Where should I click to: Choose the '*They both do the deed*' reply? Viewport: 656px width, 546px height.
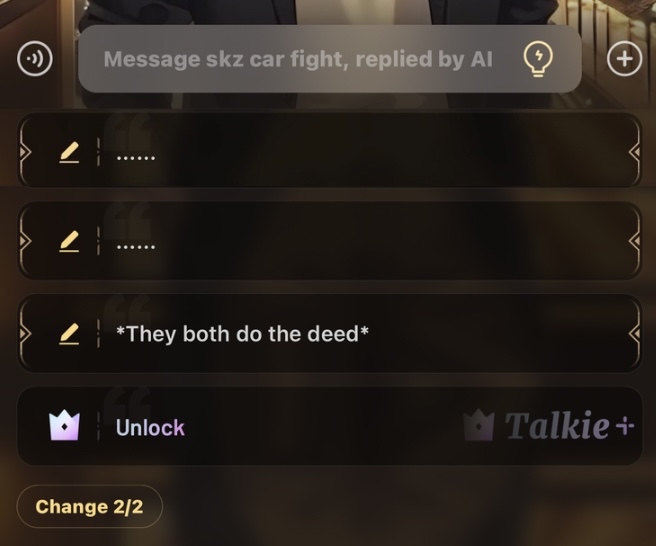click(x=330, y=334)
